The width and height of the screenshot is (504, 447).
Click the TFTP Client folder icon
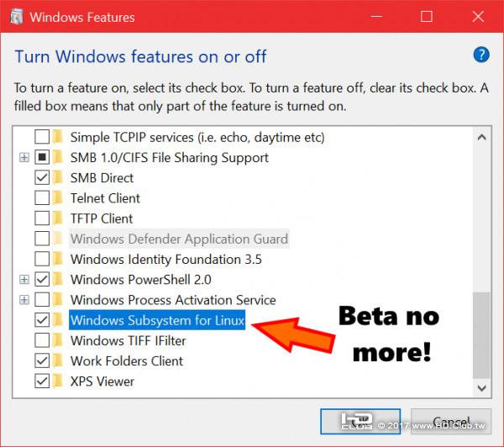[x=58, y=218]
